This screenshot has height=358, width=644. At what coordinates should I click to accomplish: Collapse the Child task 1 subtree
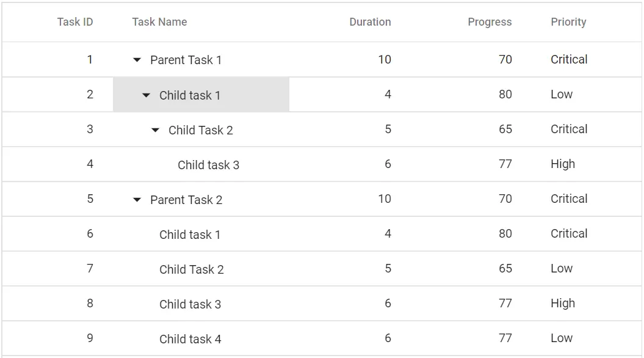[x=146, y=95]
